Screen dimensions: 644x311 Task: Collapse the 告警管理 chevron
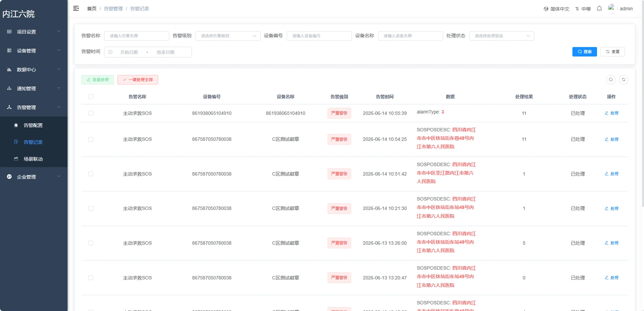[x=59, y=107]
